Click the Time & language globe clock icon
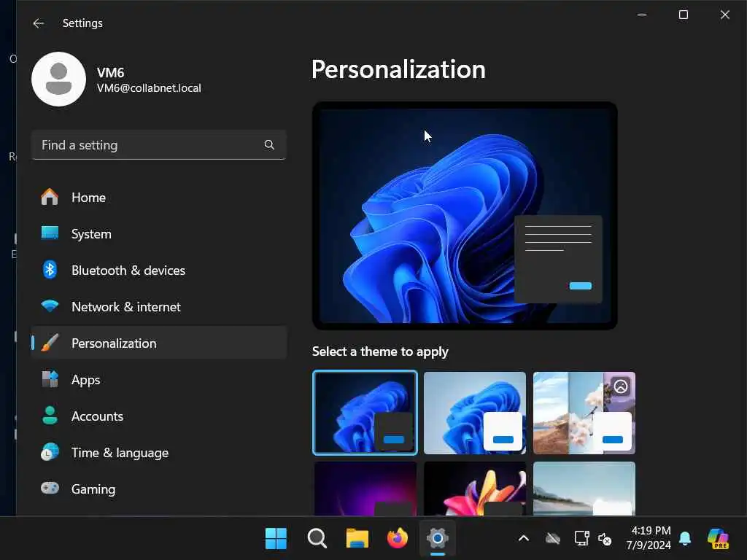 pyautogui.click(x=50, y=452)
